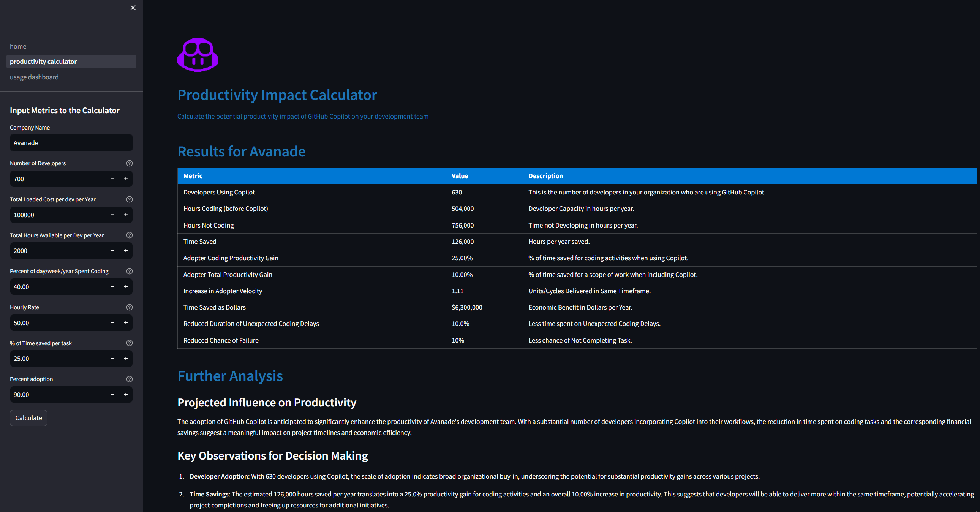The image size is (980, 512).
Task: Click the 126,000 Time Saved value
Action: 463,242
